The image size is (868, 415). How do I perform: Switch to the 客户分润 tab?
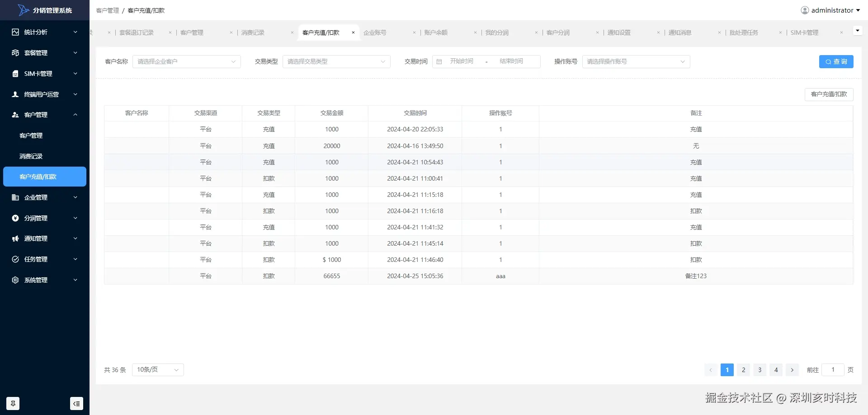(x=558, y=33)
